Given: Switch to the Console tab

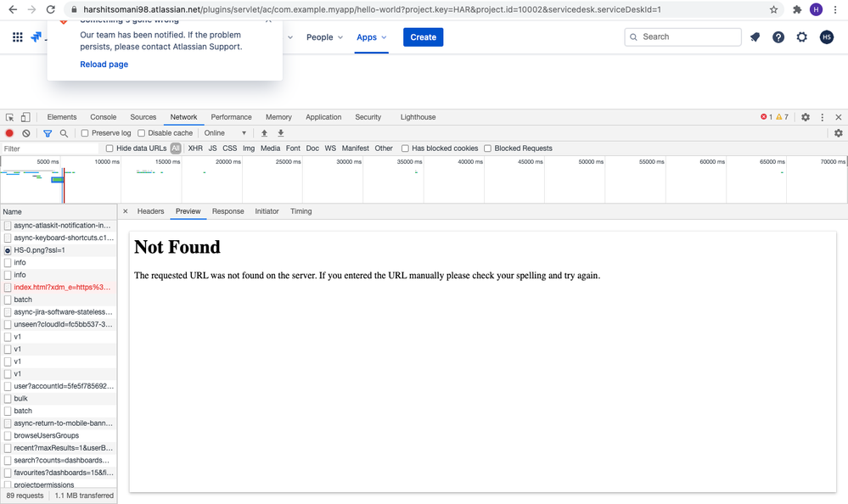Looking at the screenshot, I should pos(104,117).
